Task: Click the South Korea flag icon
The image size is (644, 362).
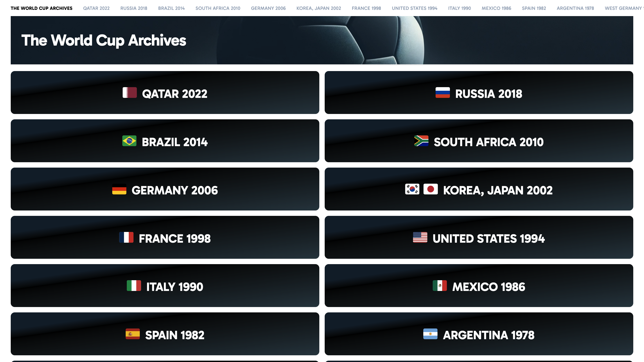Action: (412, 189)
